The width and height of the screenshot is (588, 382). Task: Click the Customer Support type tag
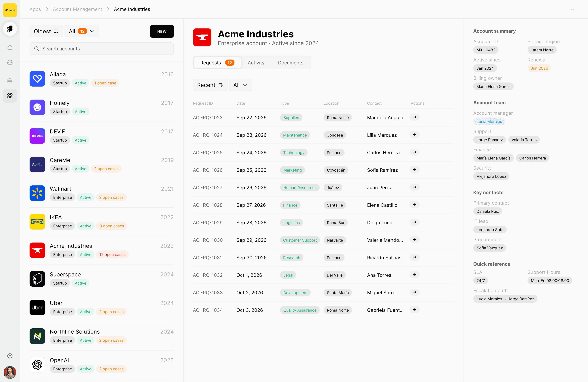tap(300, 240)
